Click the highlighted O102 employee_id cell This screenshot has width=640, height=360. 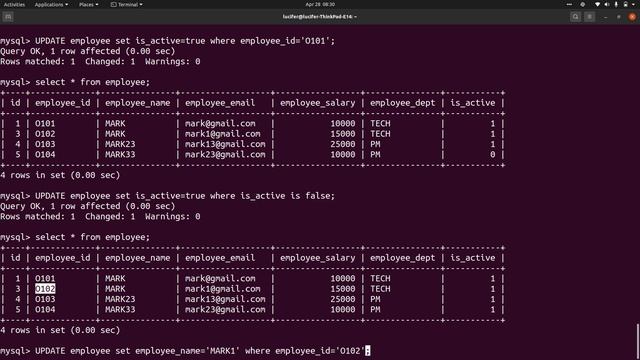coord(45,289)
